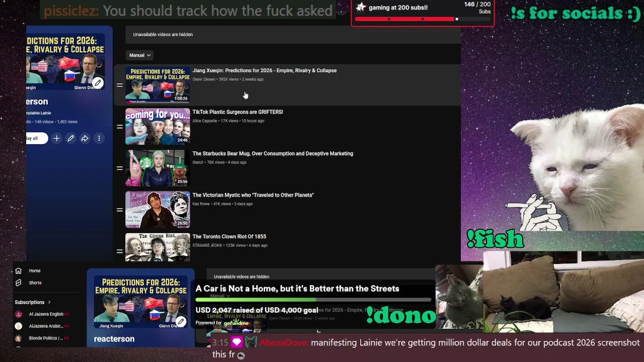644x362 pixels.
Task: Open Victorian Mystic video thumbnail
Action: click(x=157, y=209)
